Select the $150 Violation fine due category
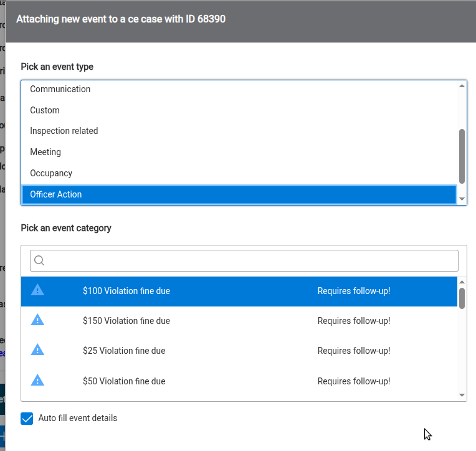The width and height of the screenshot is (476, 451). [x=239, y=321]
